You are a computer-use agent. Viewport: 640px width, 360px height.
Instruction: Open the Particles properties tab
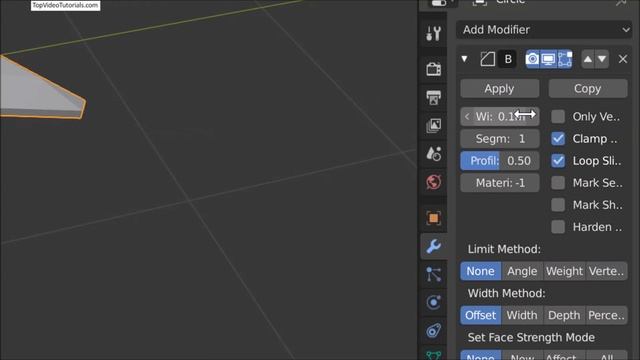pyautogui.click(x=433, y=274)
